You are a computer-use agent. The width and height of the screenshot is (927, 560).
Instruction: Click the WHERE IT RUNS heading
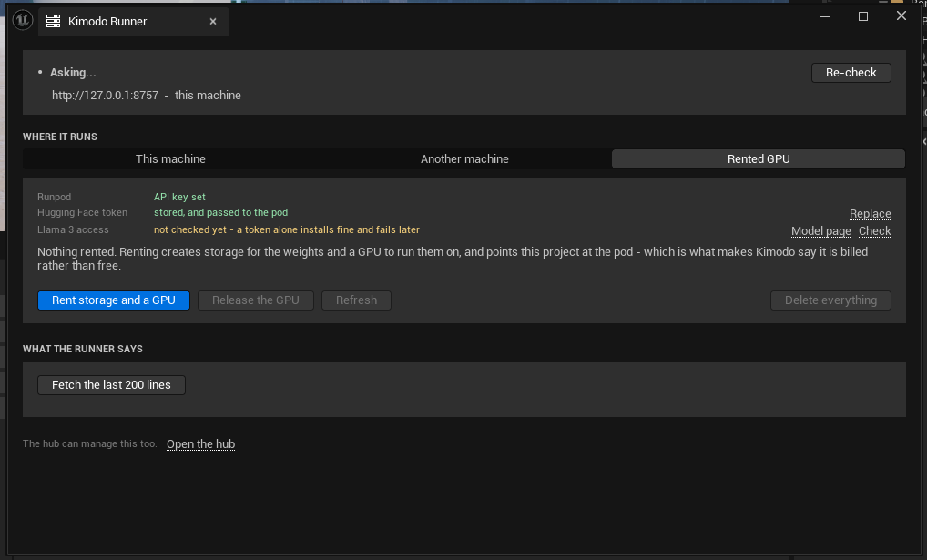point(60,137)
